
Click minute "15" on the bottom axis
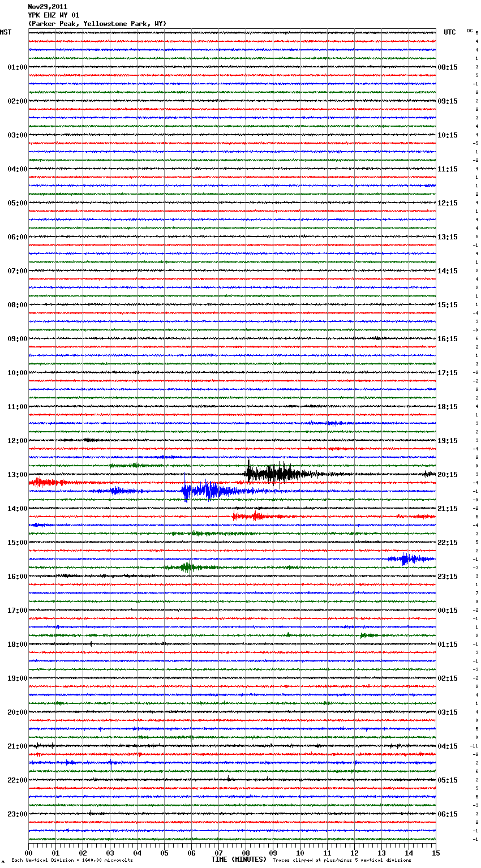pyautogui.click(x=436, y=852)
